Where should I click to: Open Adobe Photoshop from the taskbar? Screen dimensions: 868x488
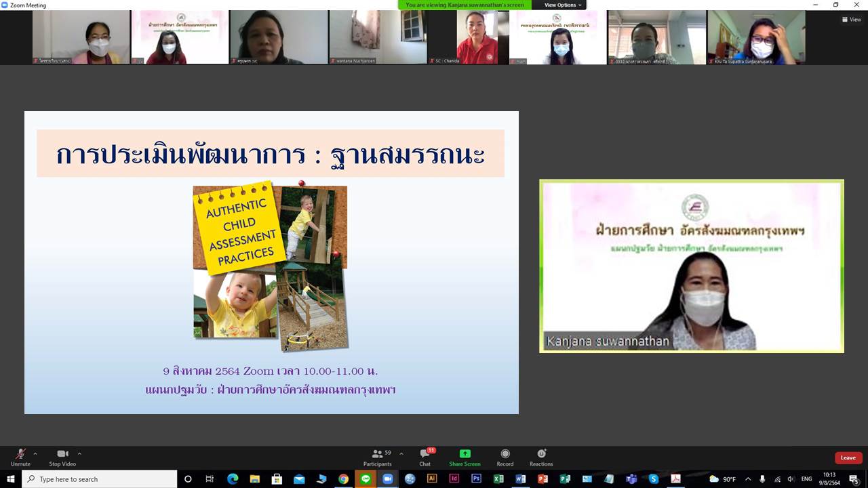477,479
